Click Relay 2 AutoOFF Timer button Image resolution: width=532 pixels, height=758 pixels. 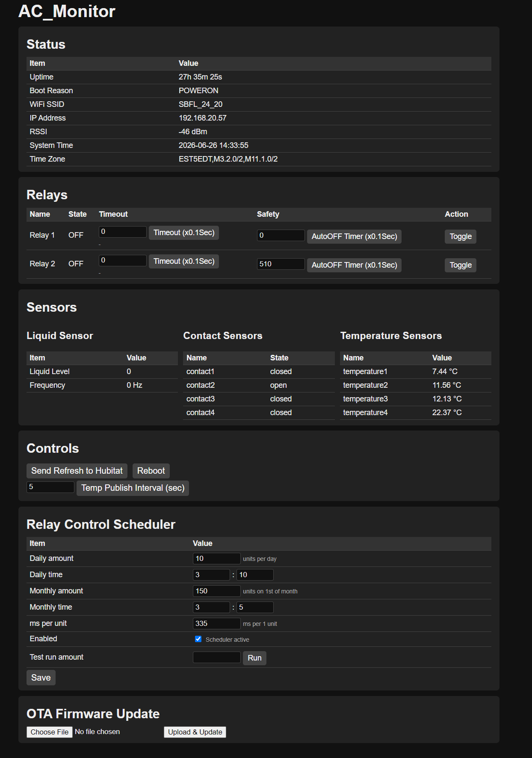tap(354, 265)
